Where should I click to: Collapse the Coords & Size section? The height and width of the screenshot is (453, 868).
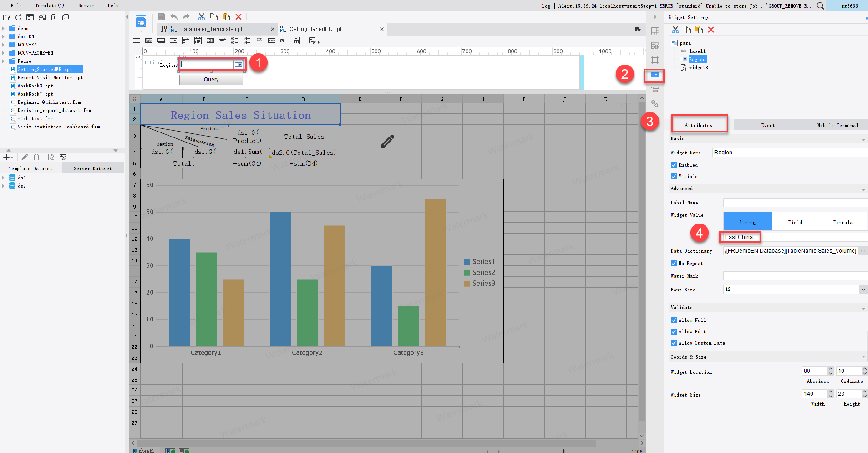[863, 357]
